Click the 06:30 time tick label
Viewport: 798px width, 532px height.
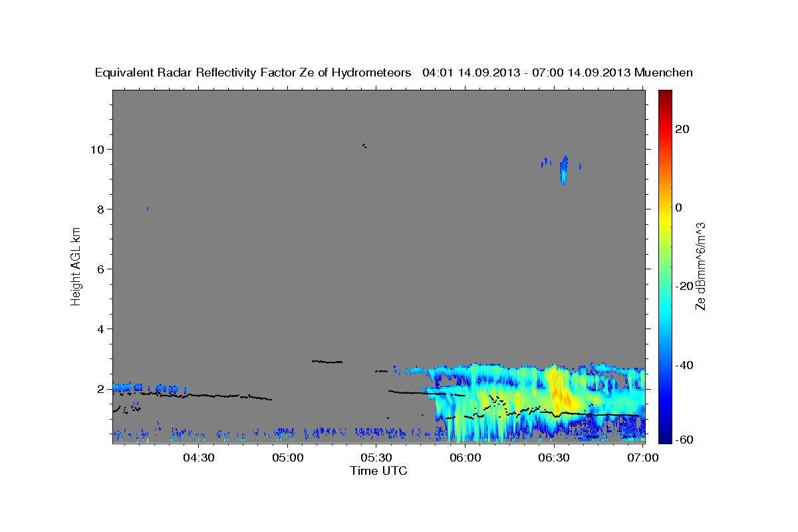[554, 458]
